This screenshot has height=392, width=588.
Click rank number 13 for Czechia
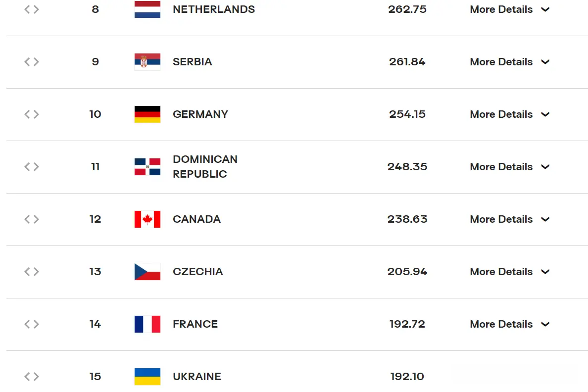click(x=95, y=272)
